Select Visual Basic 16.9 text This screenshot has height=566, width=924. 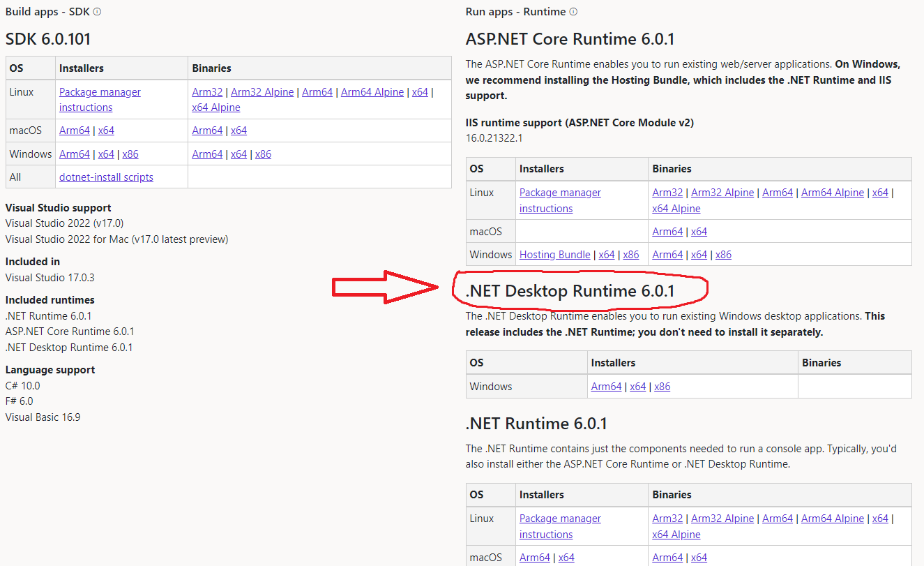[x=43, y=417]
